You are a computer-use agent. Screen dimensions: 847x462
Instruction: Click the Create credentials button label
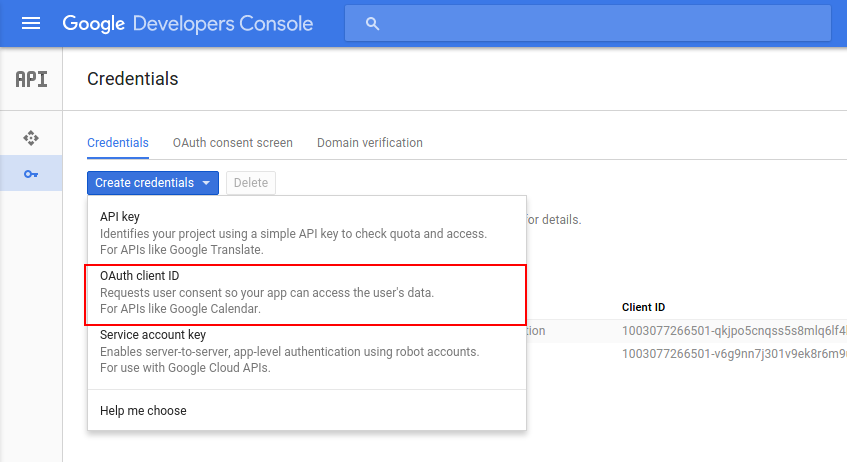144,183
